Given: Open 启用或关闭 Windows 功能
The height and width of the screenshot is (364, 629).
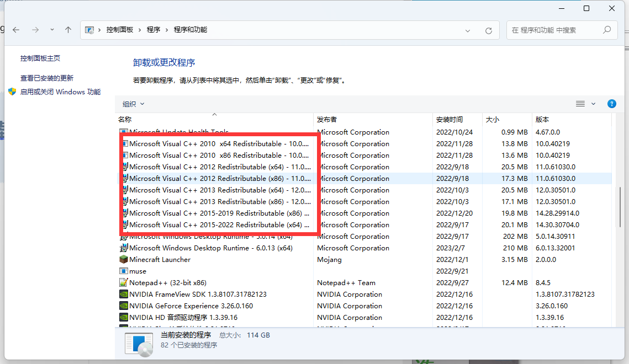Looking at the screenshot, I should 60,92.
